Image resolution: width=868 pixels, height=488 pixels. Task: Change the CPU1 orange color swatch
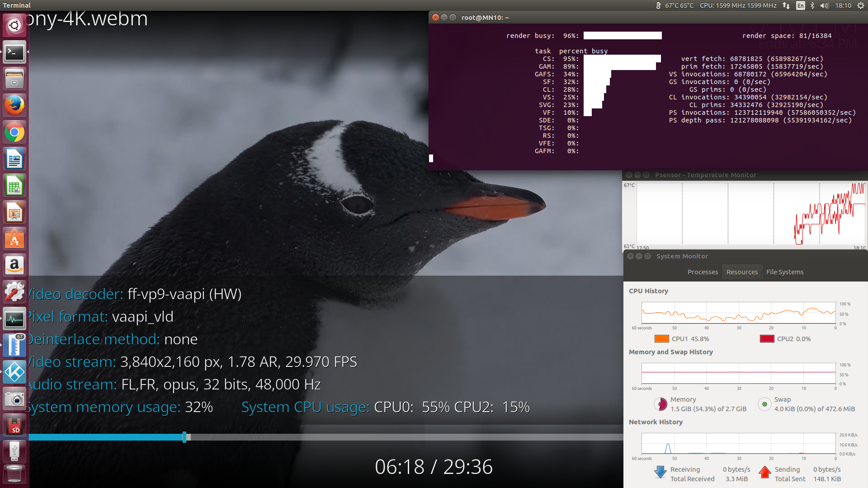click(x=661, y=339)
